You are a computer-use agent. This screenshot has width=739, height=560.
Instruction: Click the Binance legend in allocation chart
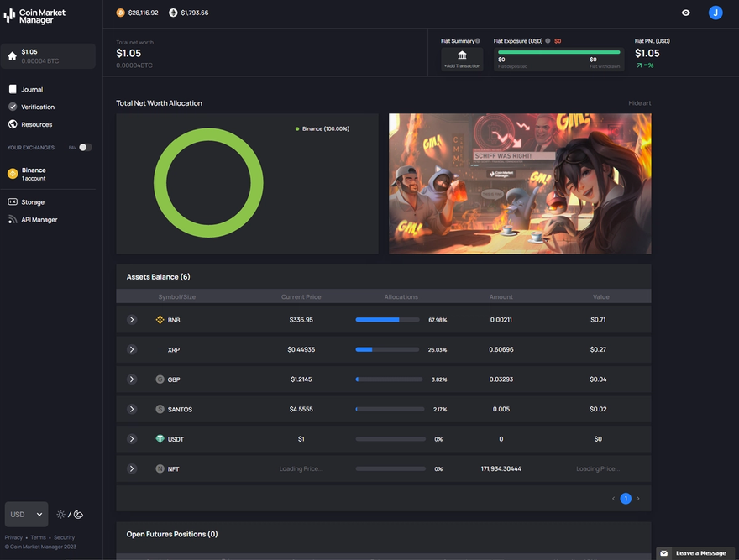(x=322, y=128)
